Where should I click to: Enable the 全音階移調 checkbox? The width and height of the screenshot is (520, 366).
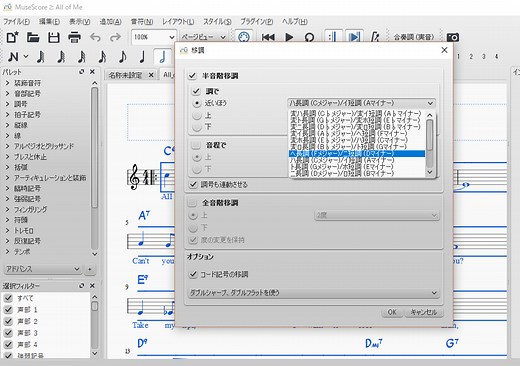(192, 202)
